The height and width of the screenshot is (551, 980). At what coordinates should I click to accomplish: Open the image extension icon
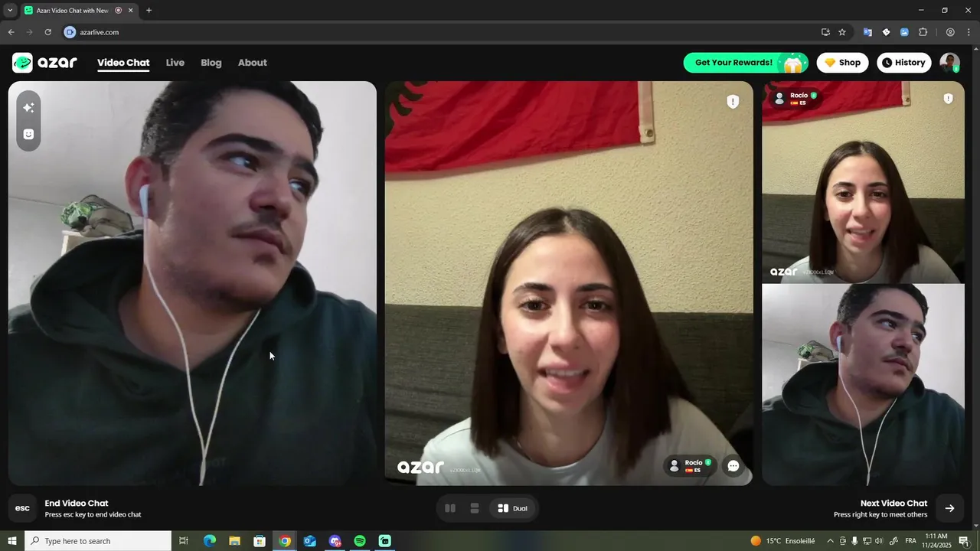[904, 32]
